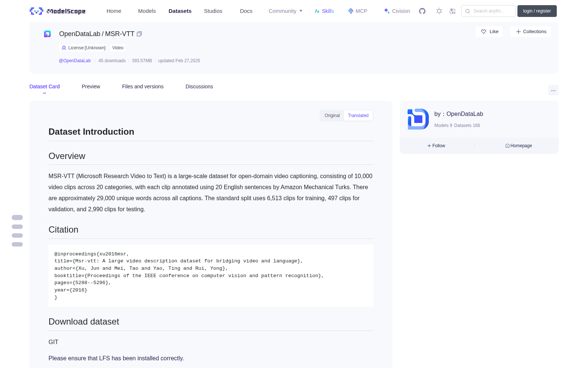Expand the Community dropdown menu
588x368 pixels.
pyautogui.click(x=286, y=11)
